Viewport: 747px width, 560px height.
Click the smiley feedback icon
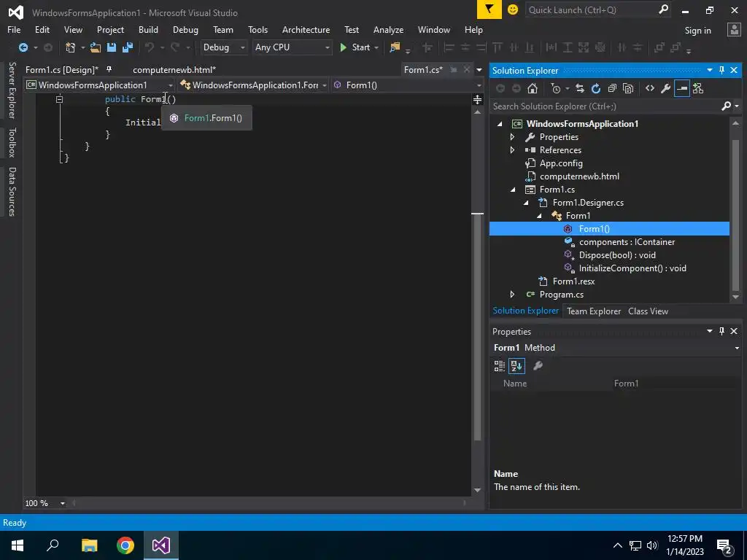[513, 9]
